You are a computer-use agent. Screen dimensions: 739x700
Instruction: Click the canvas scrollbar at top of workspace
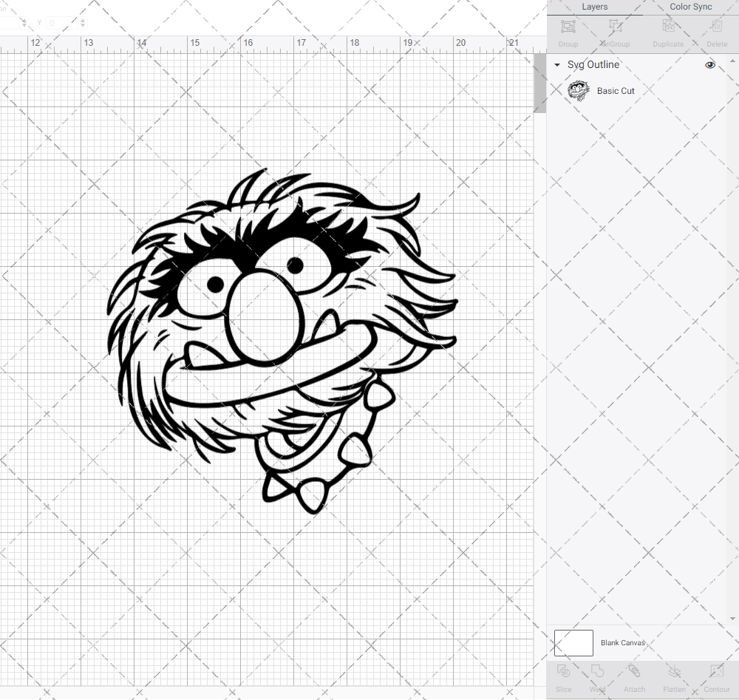pyautogui.click(x=538, y=81)
